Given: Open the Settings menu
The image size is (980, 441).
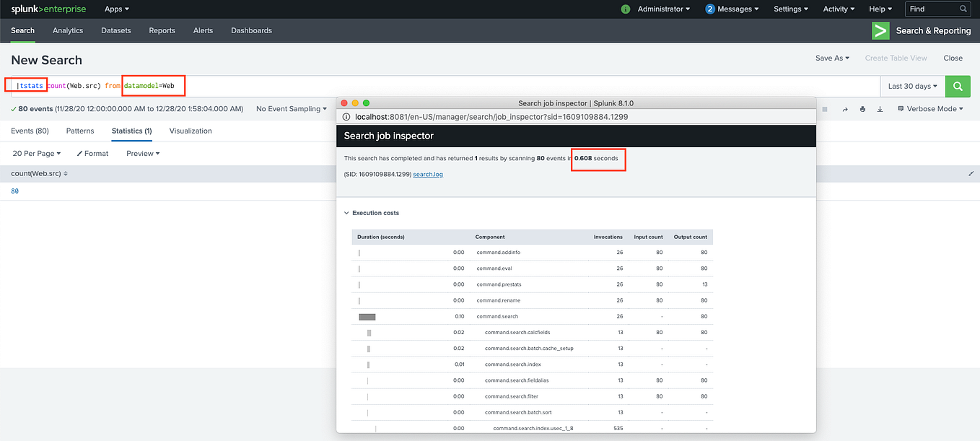Looking at the screenshot, I should point(790,9).
